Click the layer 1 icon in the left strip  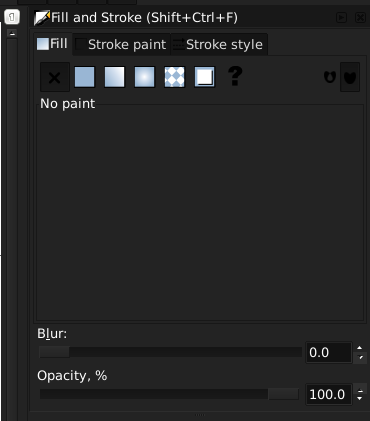pos(12,17)
